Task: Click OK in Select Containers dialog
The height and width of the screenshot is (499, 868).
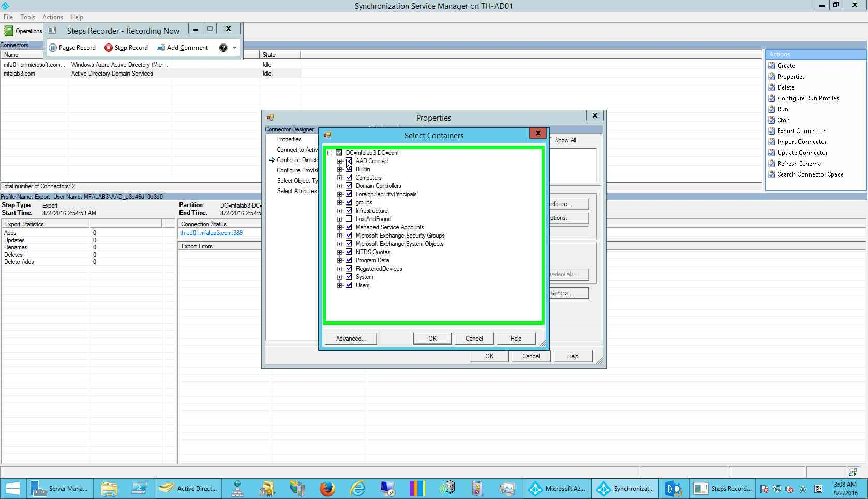Action: tap(432, 339)
